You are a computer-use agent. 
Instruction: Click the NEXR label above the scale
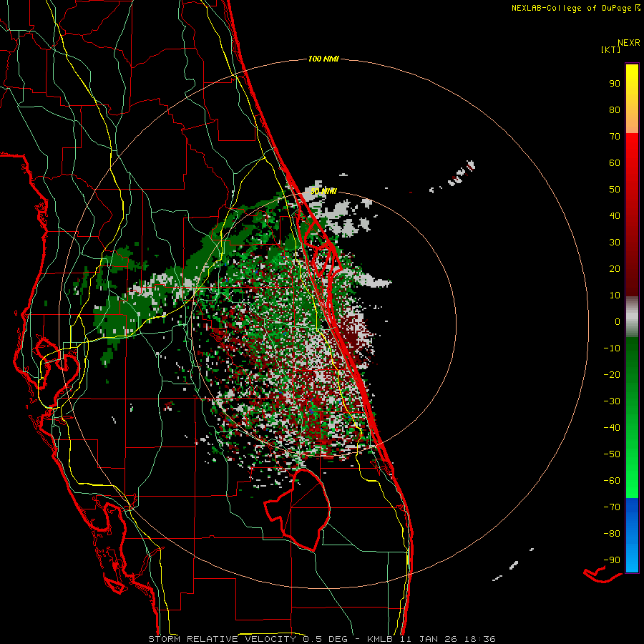pos(629,43)
